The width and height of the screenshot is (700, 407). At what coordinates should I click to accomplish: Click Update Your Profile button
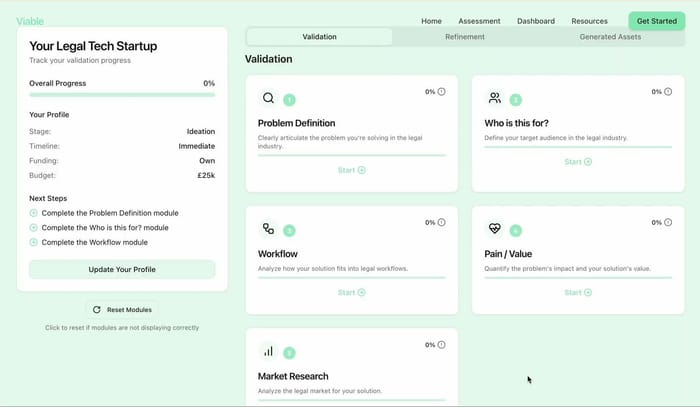coord(122,269)
